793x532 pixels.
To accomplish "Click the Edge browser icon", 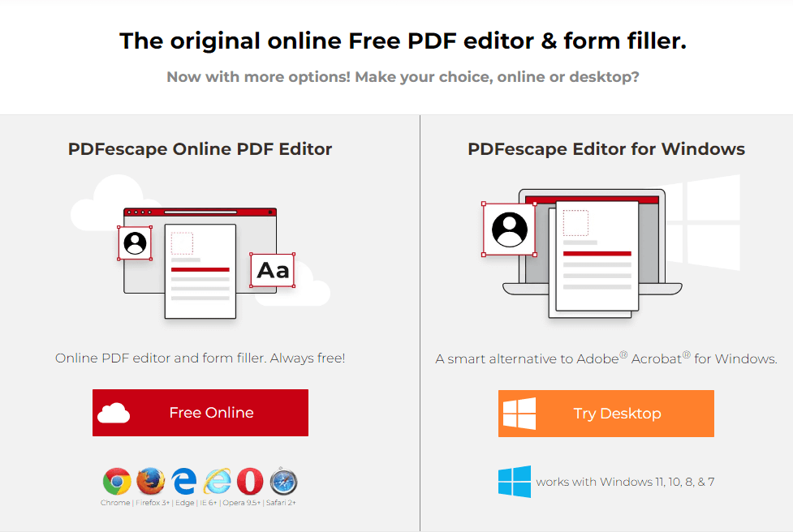I will pos(184,482).
